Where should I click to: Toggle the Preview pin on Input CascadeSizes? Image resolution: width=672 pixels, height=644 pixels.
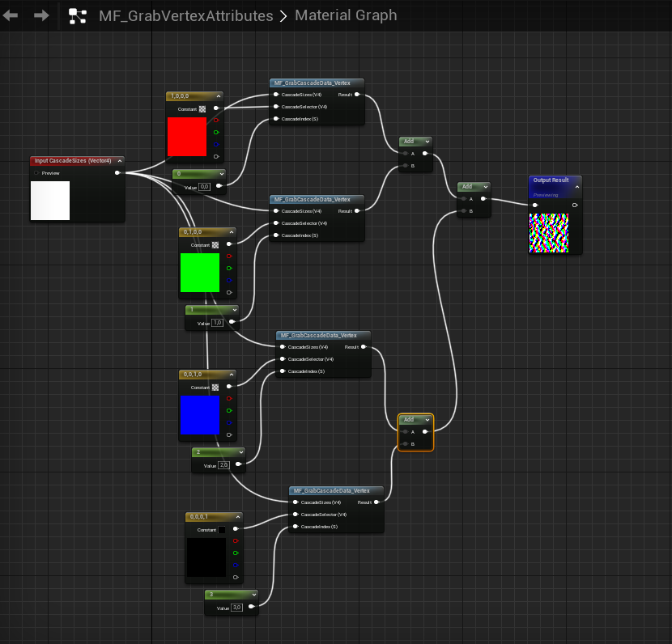coord(37,172)
